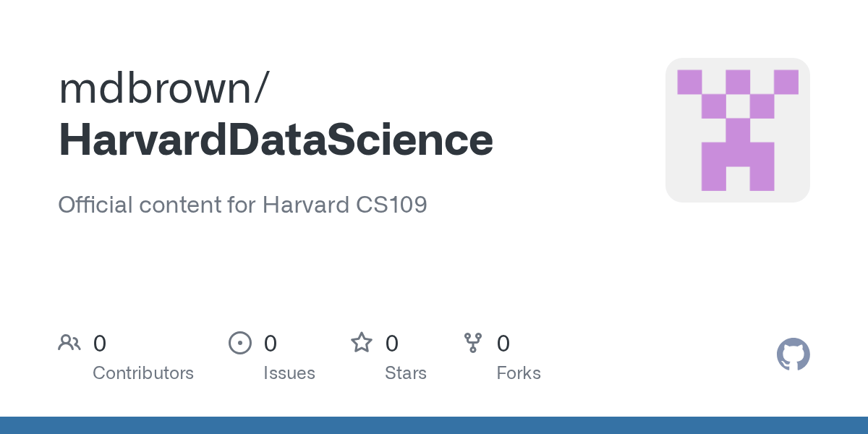Click the blue language bar at bottom

pos(434,425)
